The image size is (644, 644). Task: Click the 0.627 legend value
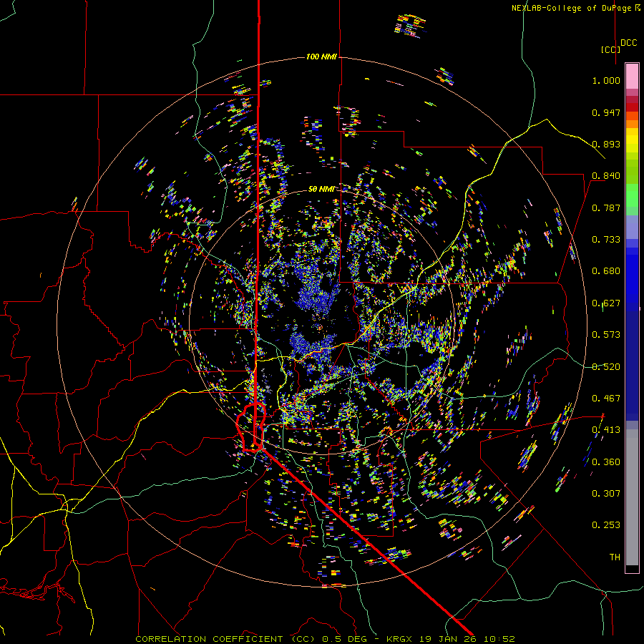point(606,303)
